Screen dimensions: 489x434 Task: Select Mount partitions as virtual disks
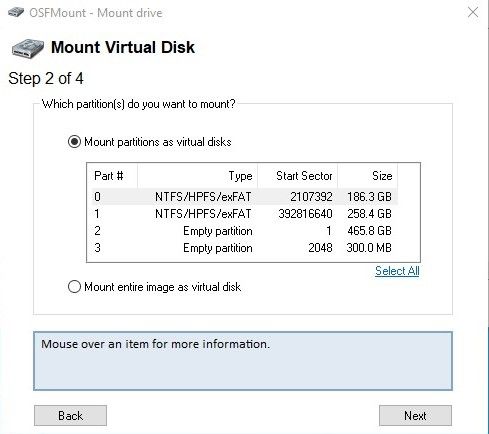pos(149,142)
